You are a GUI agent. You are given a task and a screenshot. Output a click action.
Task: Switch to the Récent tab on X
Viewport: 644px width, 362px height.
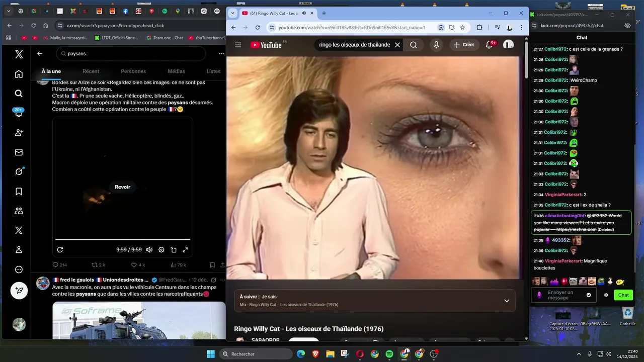click(91, 71)
